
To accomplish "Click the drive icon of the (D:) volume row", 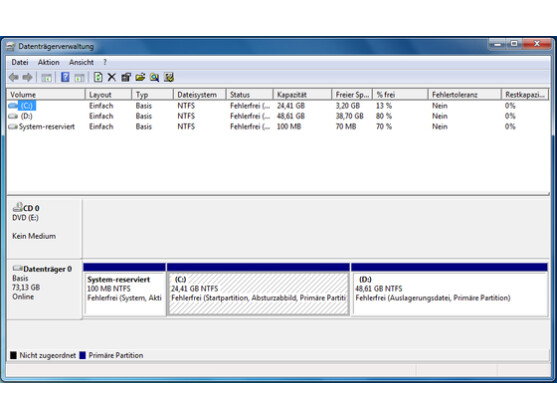I will point(13,116).
